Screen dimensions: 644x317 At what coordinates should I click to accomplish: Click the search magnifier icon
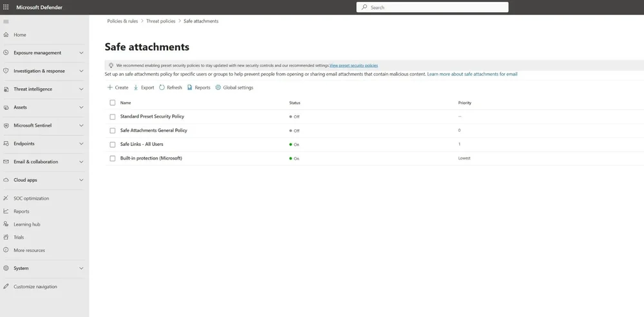coord(365,7)
